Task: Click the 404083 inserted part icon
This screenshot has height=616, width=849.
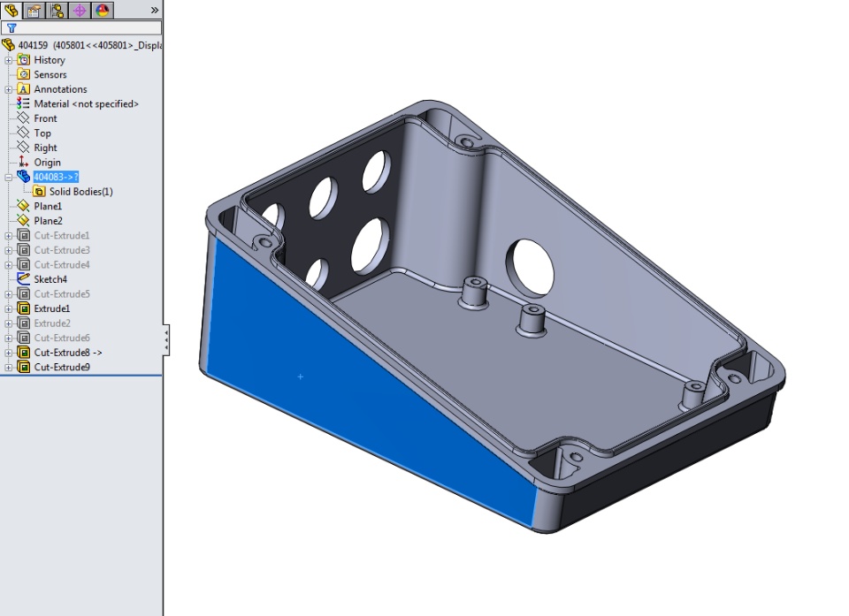Action: tap(23, 177)
